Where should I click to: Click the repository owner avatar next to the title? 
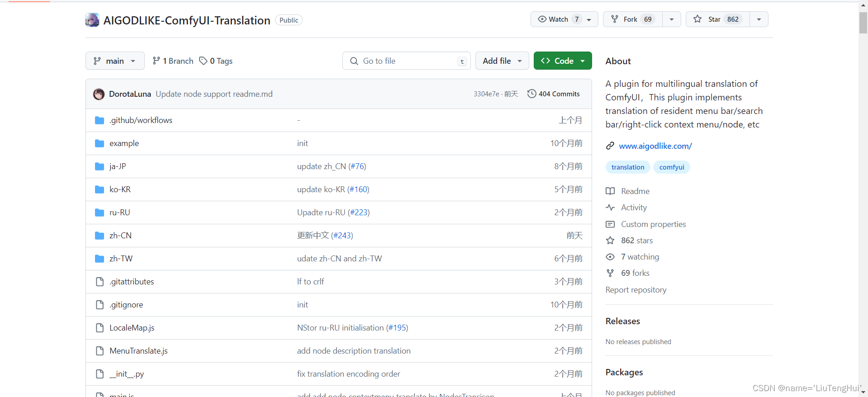[x=92, y=20]
